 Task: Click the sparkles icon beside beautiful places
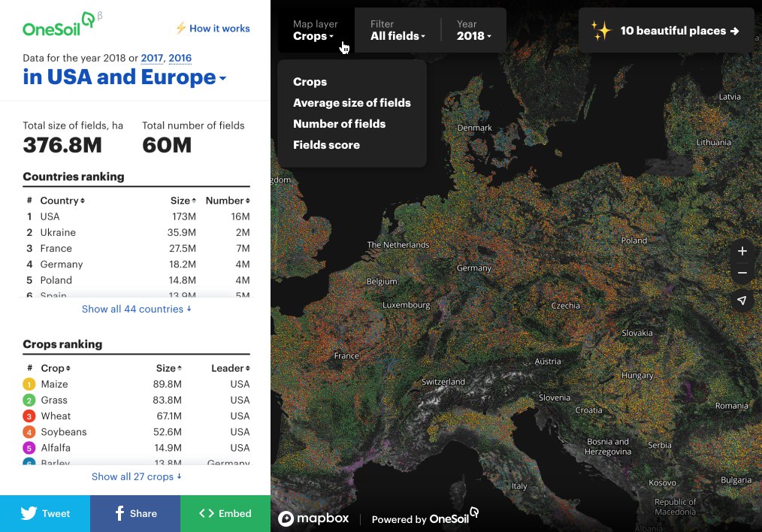[x=601, y=30]
